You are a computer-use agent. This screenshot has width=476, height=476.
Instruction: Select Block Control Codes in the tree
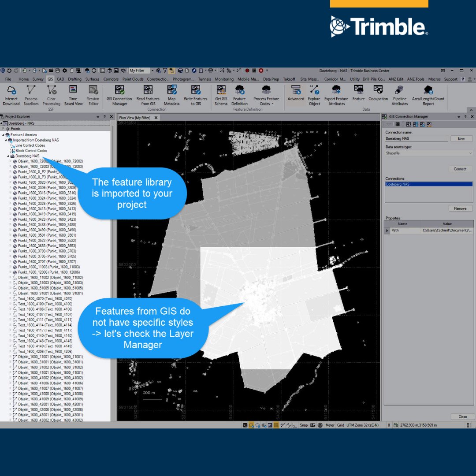click(x=31, y=151)
